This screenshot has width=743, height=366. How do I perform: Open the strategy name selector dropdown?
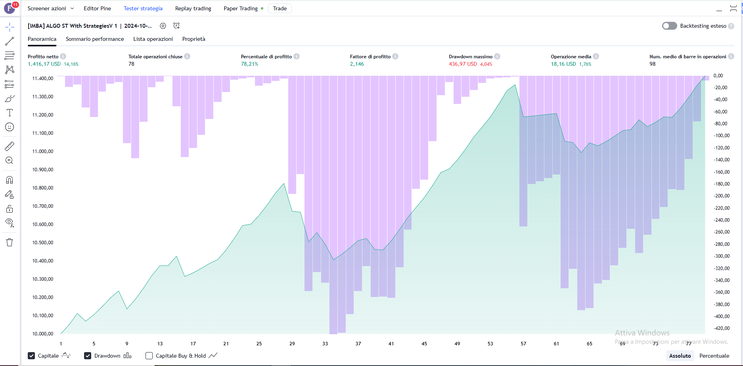tap(90, 26)
